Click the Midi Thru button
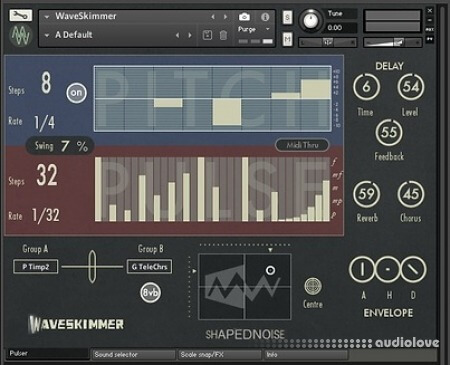This screenshot has height=365, width=450. coord(302,145)
